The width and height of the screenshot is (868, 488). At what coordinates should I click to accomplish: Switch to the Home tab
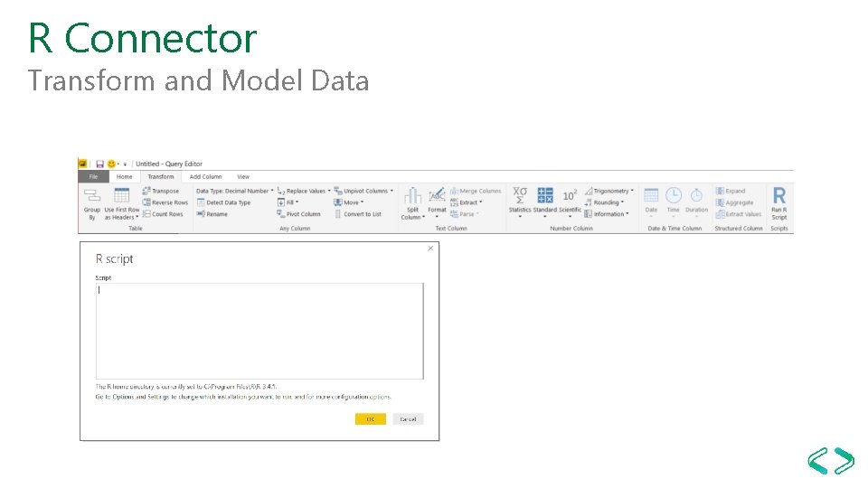[124, 176]
